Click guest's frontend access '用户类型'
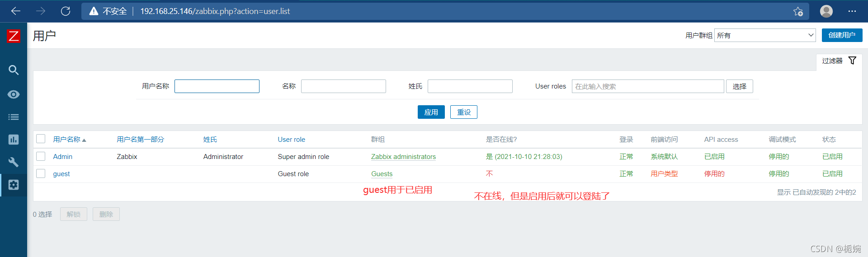 click(664, 174)
